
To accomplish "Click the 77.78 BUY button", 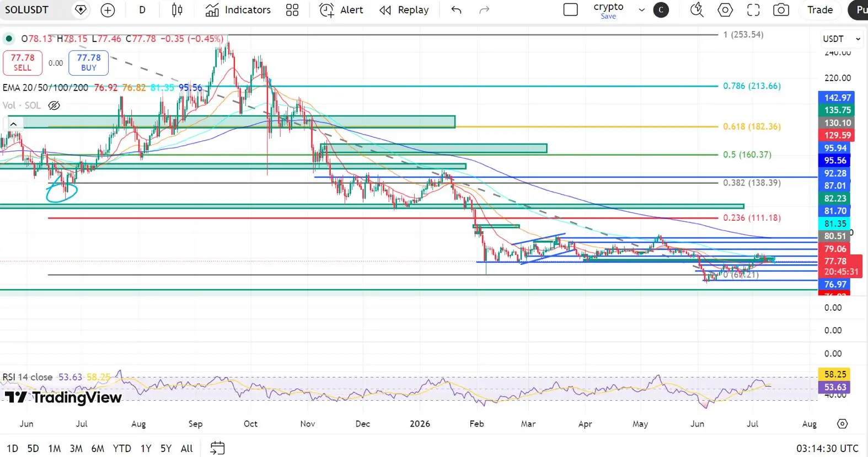I will tap(89, 62).
